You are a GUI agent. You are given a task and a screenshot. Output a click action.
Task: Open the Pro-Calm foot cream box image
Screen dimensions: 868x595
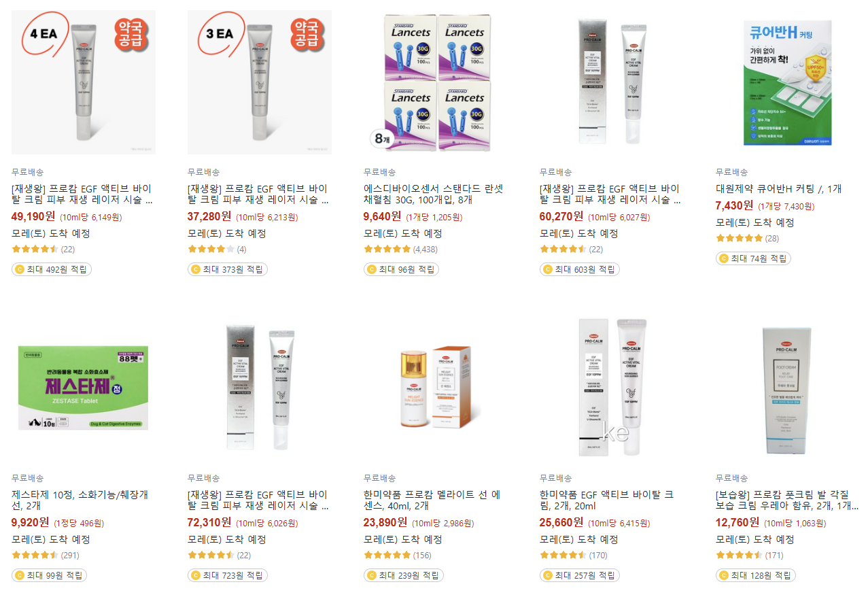(x=788, y=388)
